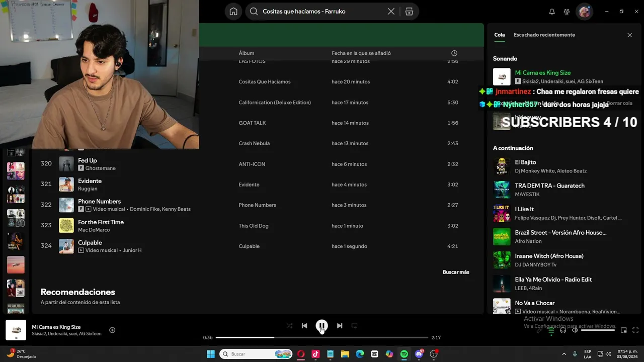Enter full screen mode

(x=635, y=330)
